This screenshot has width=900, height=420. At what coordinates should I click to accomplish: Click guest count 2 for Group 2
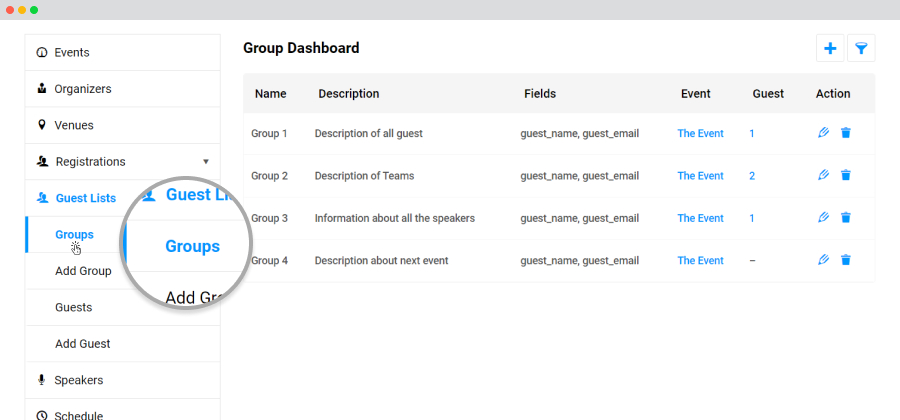point(752,176)
